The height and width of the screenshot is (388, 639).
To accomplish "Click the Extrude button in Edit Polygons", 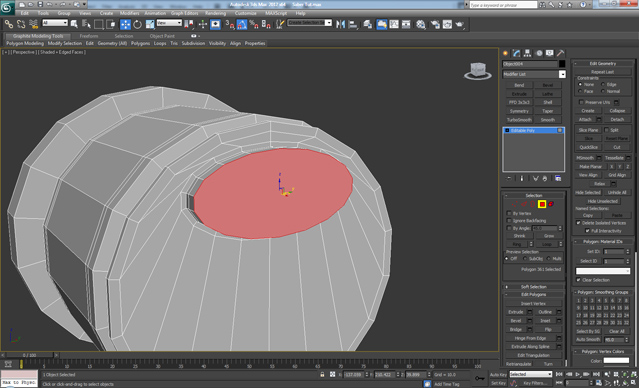I will (x=516, y=312).
